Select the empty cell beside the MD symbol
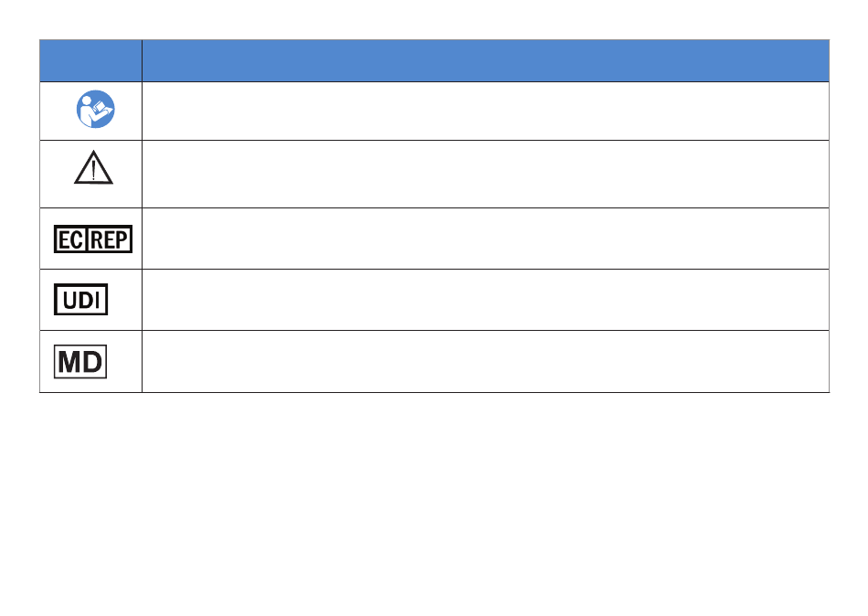The image size is (868, 616). point(485,361)
